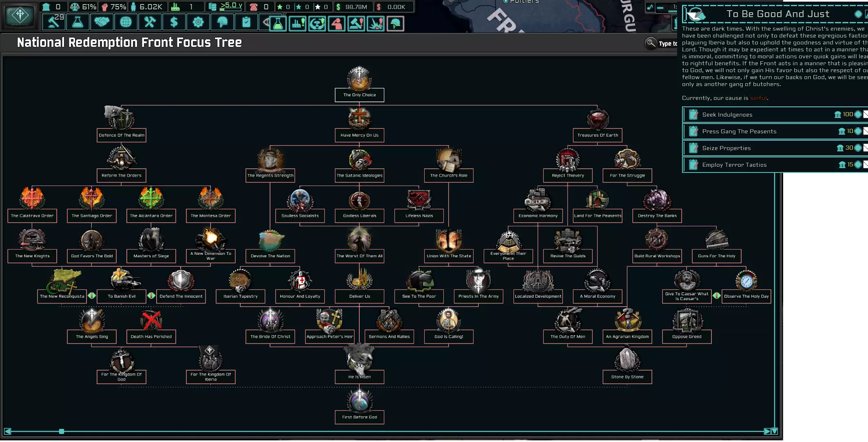Open the research tab with flask icon
Viewport: 868px width, 442px height.
pos(77,22)
